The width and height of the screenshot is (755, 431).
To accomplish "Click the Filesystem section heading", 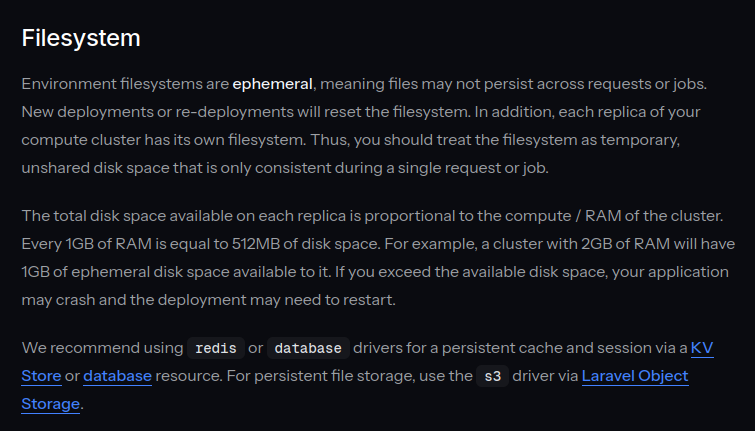I will point(81,39).
